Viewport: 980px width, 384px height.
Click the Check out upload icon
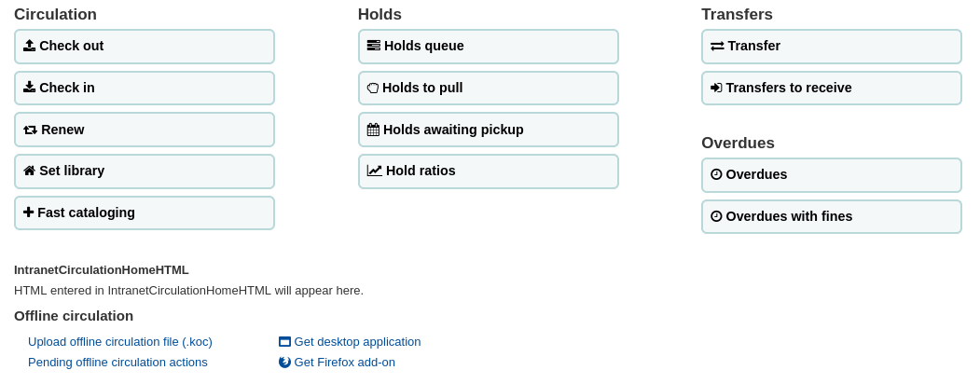coord(29,46)
